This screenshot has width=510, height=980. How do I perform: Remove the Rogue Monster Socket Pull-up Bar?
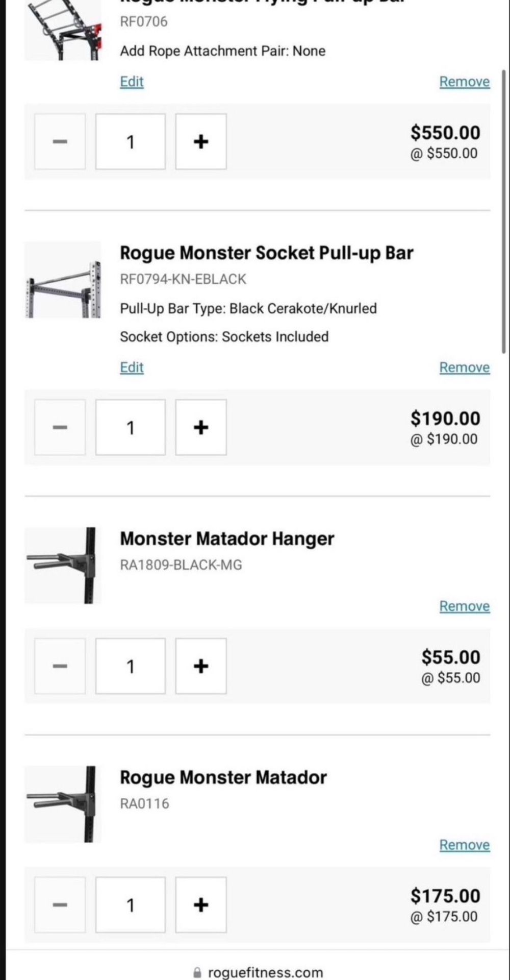tap(464, 367)
